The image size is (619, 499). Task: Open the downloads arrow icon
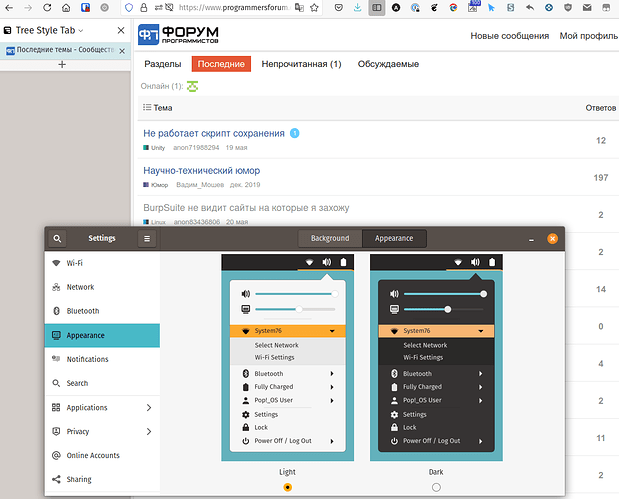click(357, 8)
